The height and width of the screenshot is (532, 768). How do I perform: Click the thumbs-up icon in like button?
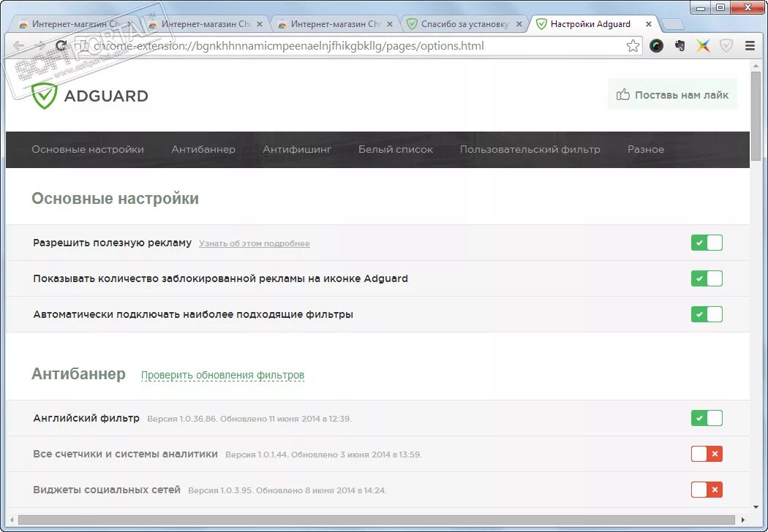click(x=622, y=94)
